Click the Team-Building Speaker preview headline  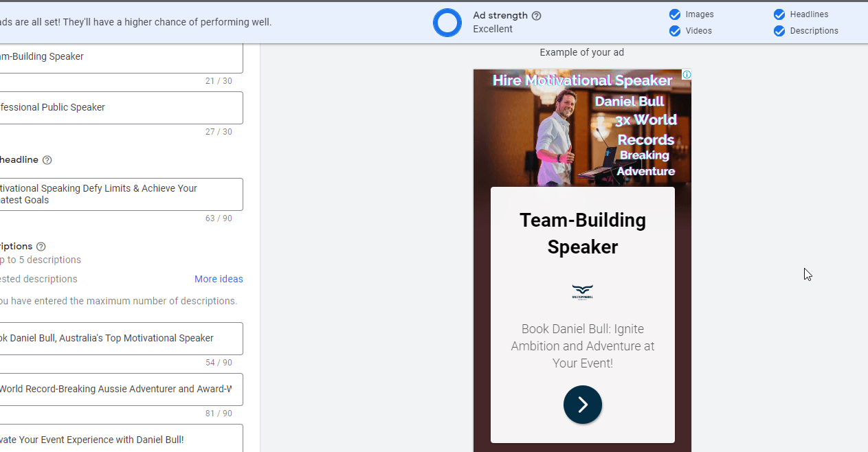(582, 234)
